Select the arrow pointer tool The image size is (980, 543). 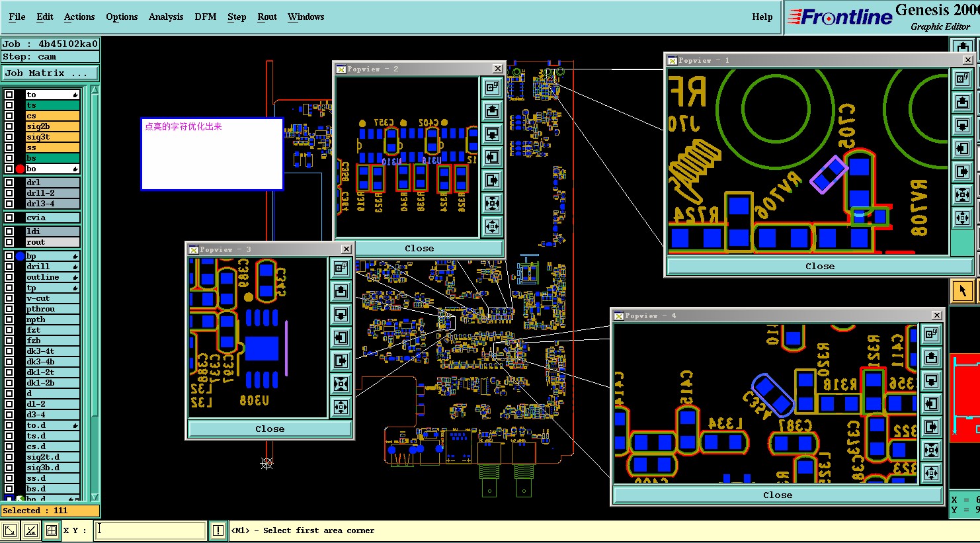point(963,290)
